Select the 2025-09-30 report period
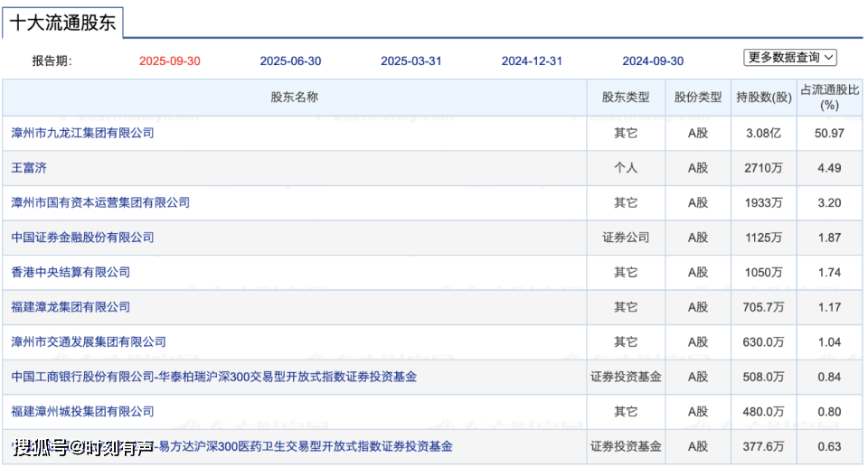868x467 pixels. coord(170,61)
